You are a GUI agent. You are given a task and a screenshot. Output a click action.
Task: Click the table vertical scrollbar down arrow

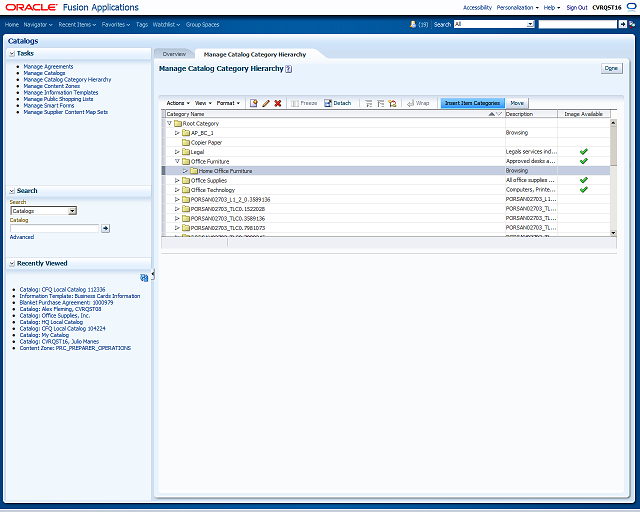pos(613,233)
